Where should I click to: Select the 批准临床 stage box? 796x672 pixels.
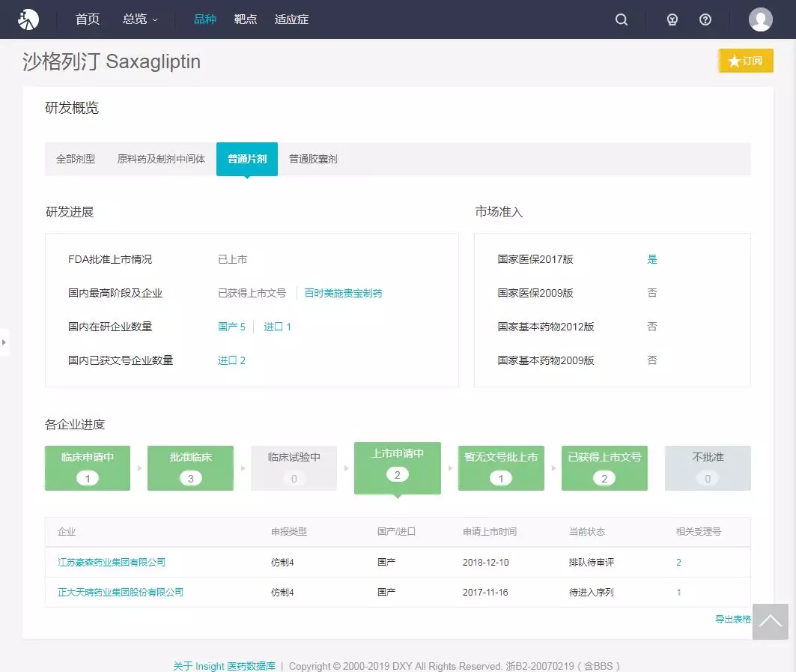point(190,467)
